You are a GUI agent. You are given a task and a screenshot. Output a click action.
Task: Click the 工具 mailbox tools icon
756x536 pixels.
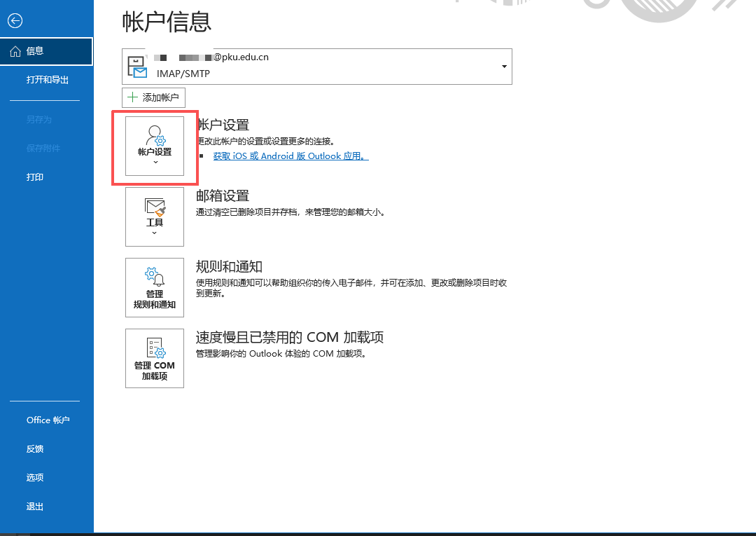coord(155,207)
